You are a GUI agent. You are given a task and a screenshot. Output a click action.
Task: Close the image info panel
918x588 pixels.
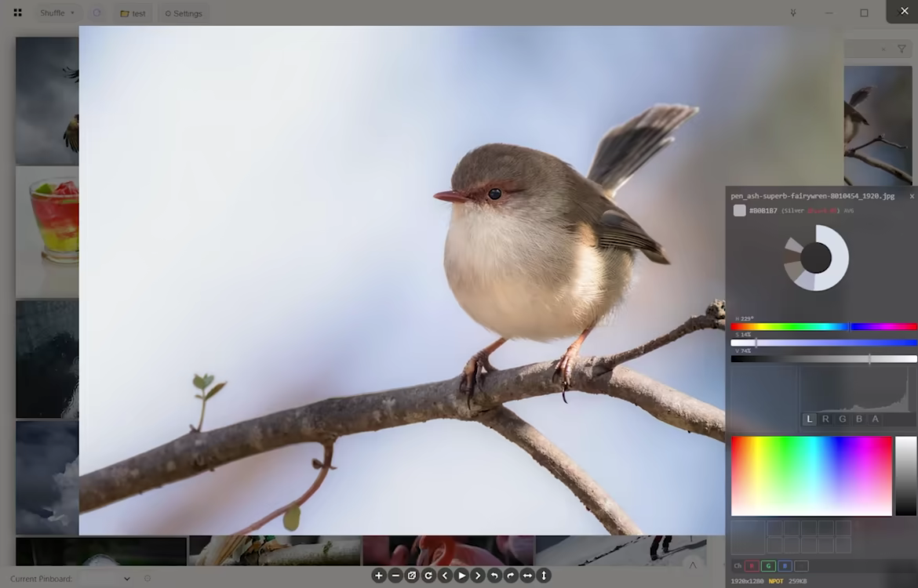[x=912, y=196]
